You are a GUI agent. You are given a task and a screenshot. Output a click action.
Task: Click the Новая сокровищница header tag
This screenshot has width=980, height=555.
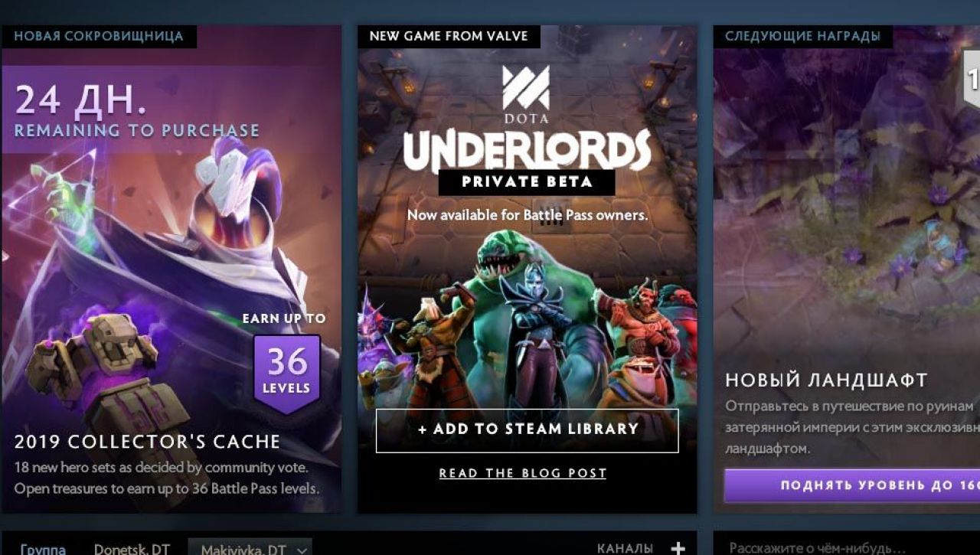[99, 36]
